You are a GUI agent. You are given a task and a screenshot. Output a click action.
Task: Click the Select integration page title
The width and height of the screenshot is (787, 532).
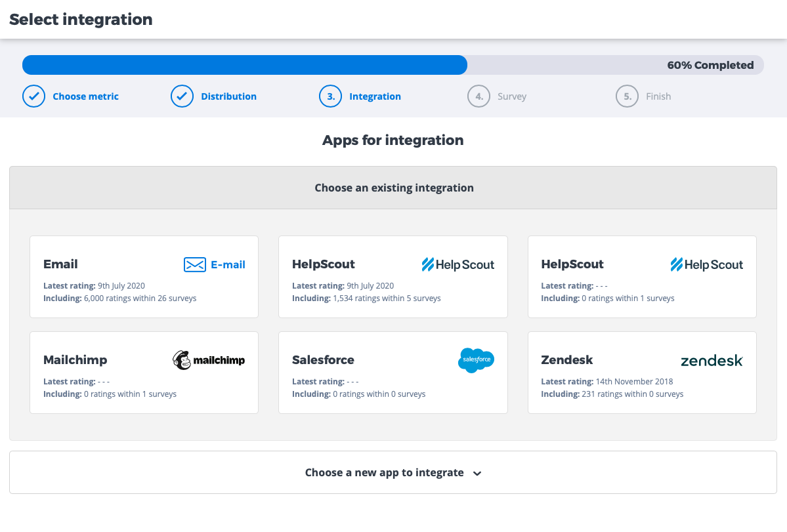coord(81,19)
